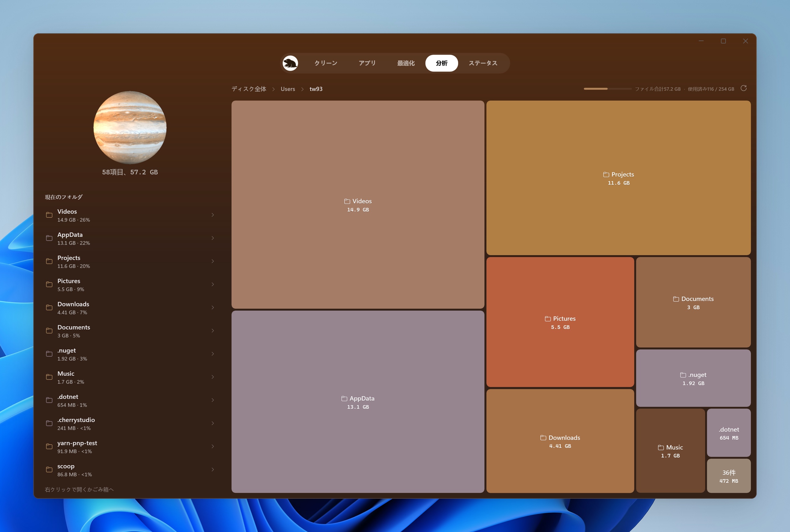Click the mole app logo icon

click(x=290, y=63)
